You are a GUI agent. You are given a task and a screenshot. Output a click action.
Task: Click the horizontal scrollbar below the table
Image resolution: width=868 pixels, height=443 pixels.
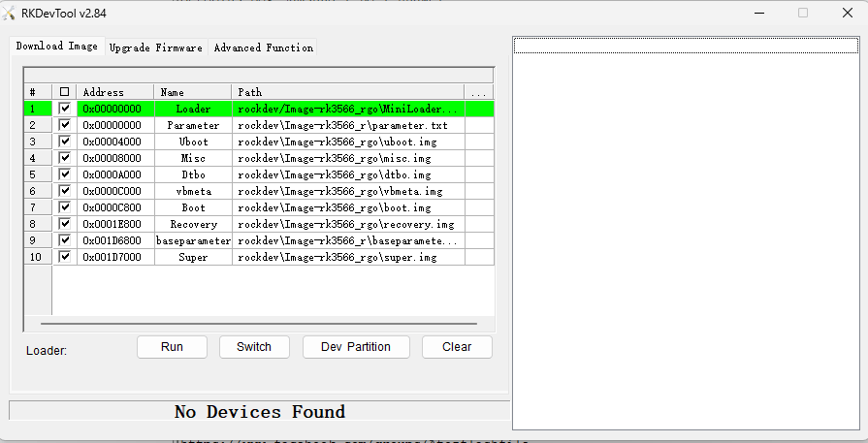point(259,324)
